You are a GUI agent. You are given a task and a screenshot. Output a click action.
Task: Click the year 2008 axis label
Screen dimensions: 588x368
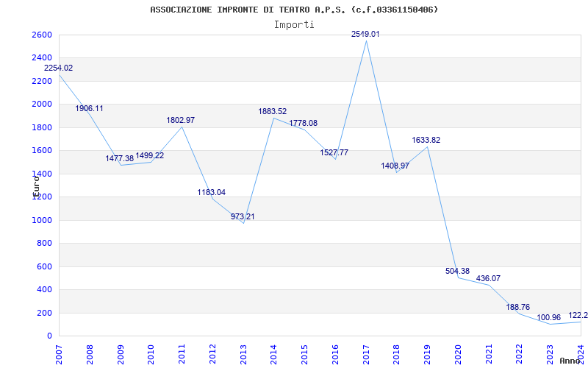pos(90,355)
